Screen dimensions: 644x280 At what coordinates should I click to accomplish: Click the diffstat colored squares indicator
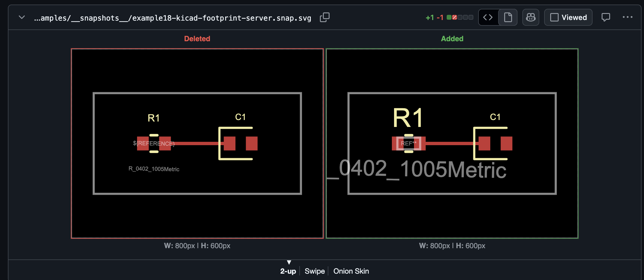(460, 17)
